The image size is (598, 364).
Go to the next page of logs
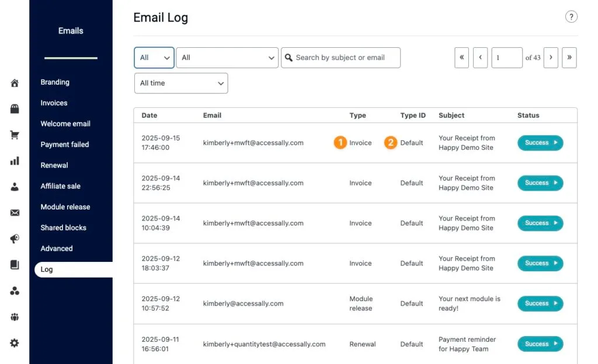[x=551, y=58]
